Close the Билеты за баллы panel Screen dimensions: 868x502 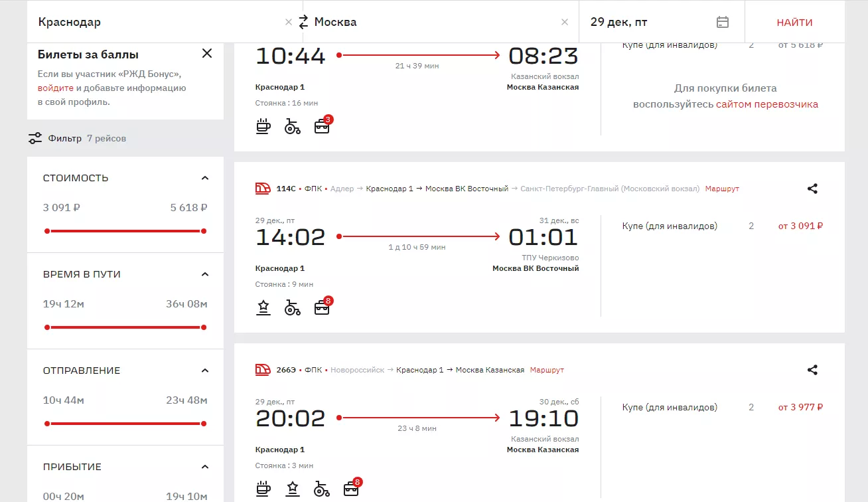click(x=207, y=54)
